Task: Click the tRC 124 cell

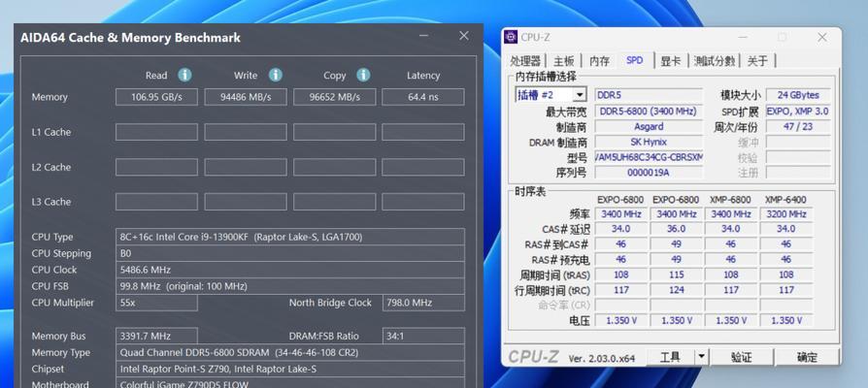Action: (676, 290)
